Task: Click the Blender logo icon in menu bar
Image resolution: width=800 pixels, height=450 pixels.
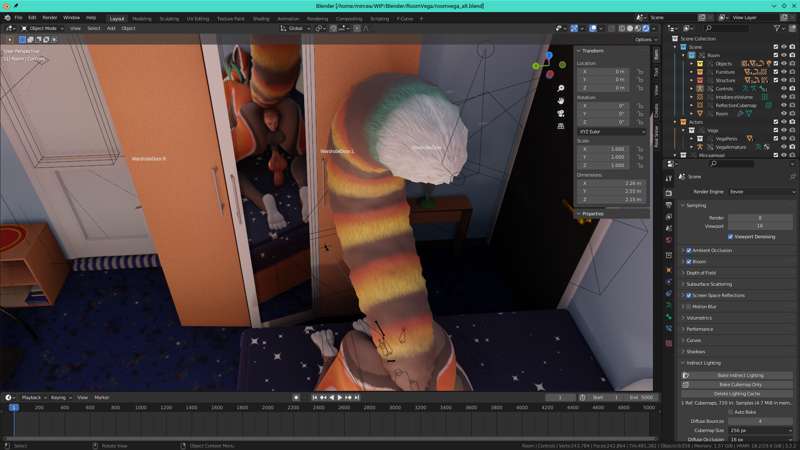Action: pyautogui.click(x=6, y=17)
